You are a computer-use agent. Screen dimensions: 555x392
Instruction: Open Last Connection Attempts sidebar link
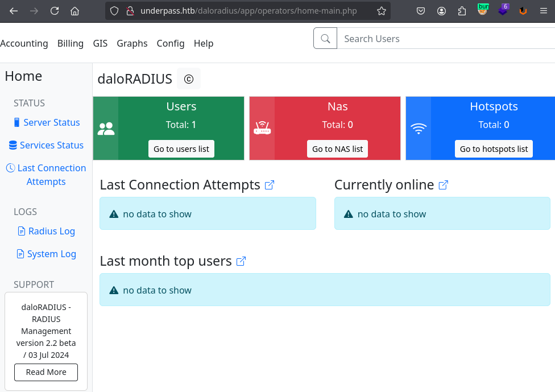tap(46, 175)
